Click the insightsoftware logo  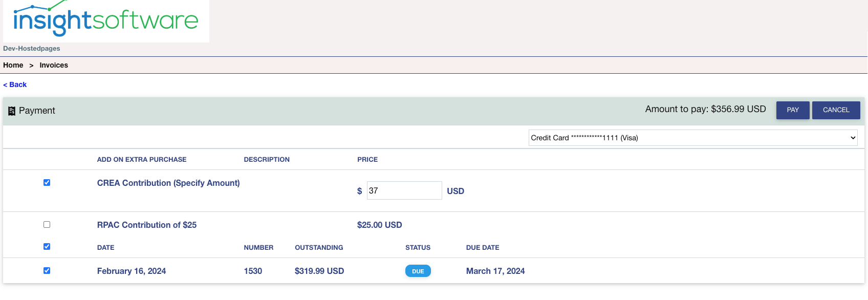(x=106, y=21)
